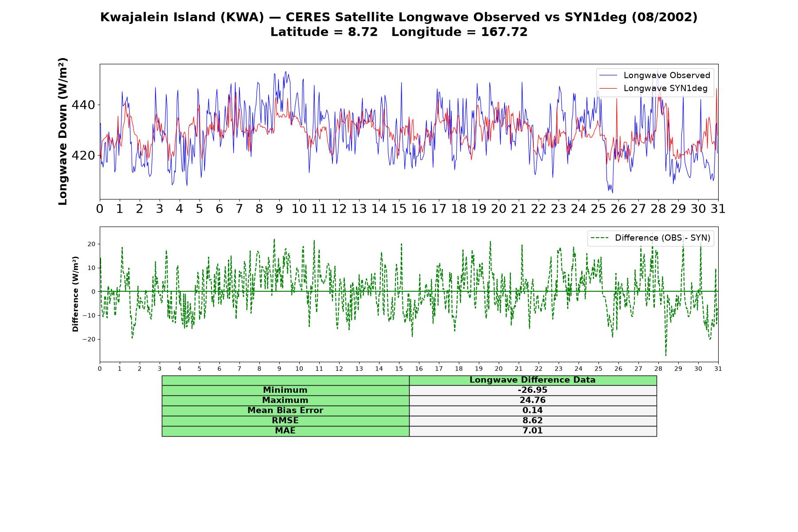Click the red line swatch in legend
Viewport: 798px width, 532px height.
(x=608, y=88)
